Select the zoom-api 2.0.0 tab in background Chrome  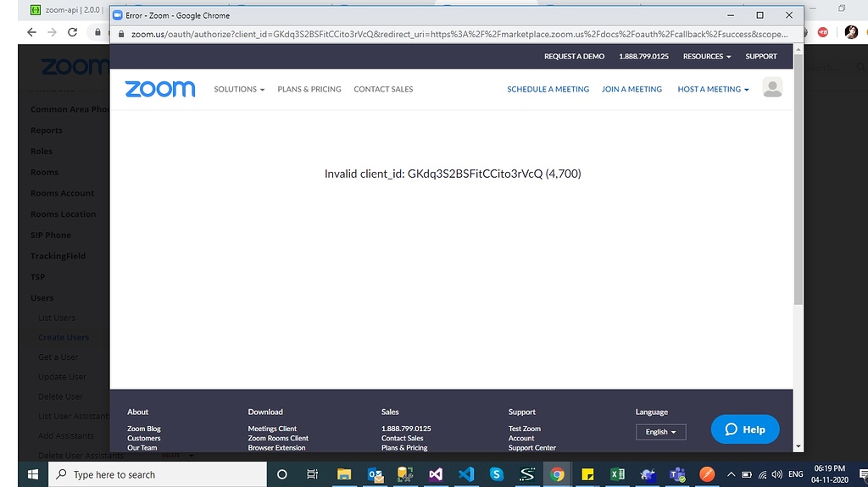pos(66,9)
